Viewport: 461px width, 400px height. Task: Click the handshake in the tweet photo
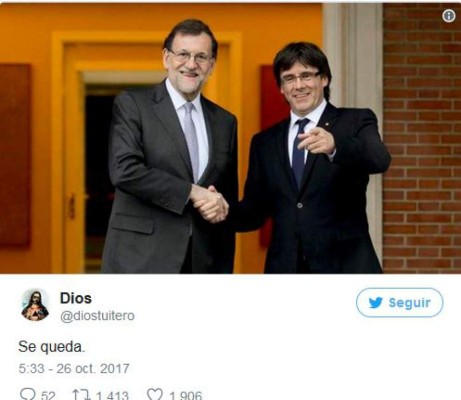tap(209, 203)
